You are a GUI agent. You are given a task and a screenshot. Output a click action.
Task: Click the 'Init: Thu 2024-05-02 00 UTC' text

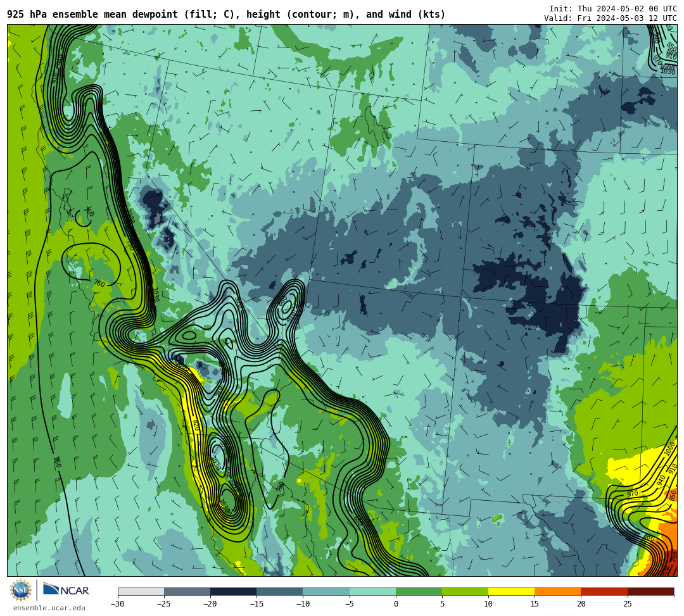(613, 9)
